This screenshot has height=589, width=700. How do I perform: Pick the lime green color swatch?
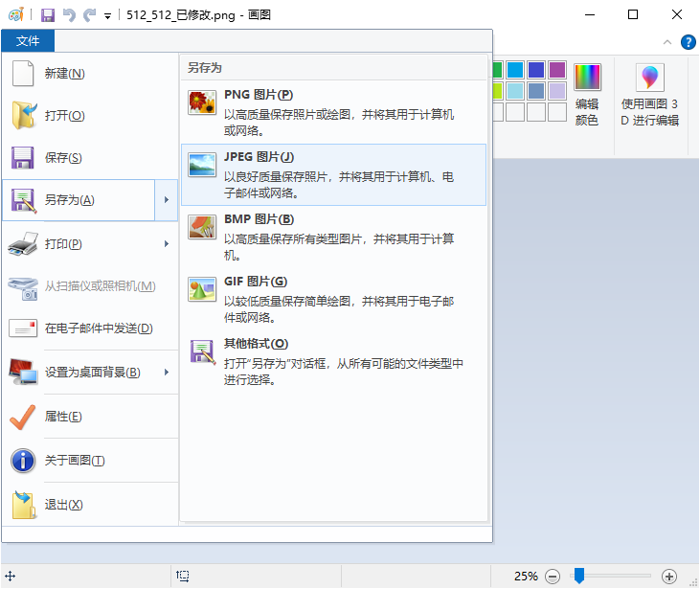(497, 91)
